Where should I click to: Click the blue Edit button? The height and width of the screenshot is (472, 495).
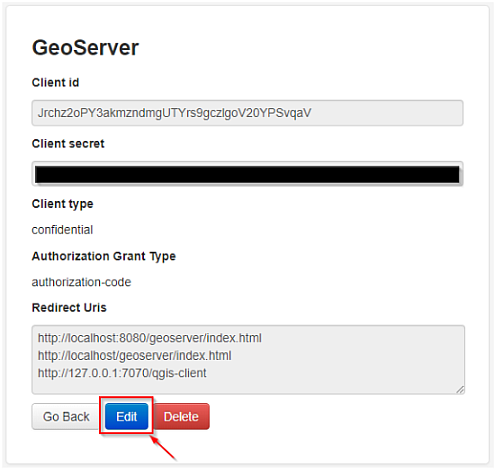tap(127, 416)
